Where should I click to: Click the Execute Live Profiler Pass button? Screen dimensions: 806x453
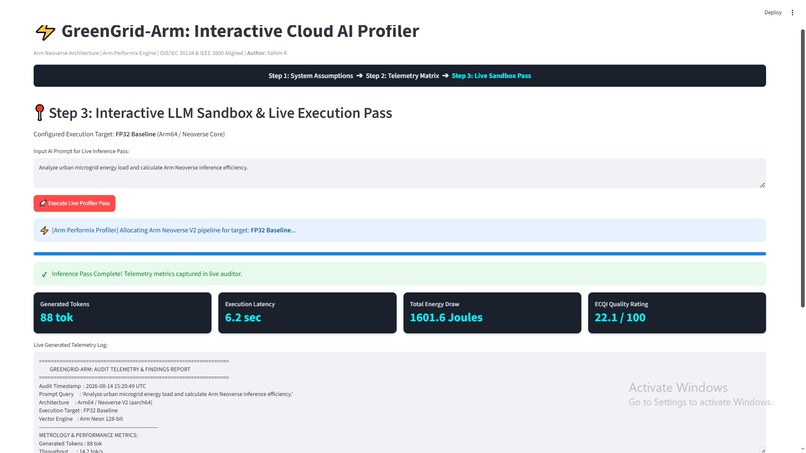point(75,203)
